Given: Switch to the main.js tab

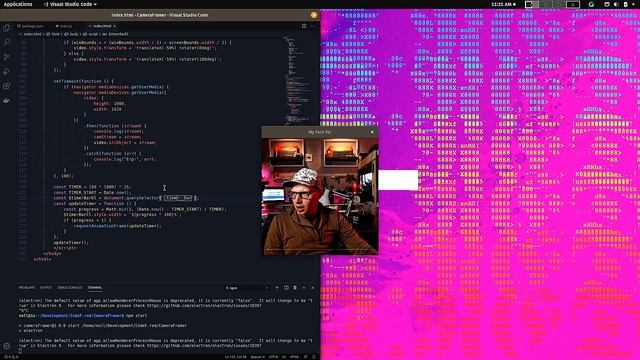Looking at the screenshot, I should tap(63, 26).
